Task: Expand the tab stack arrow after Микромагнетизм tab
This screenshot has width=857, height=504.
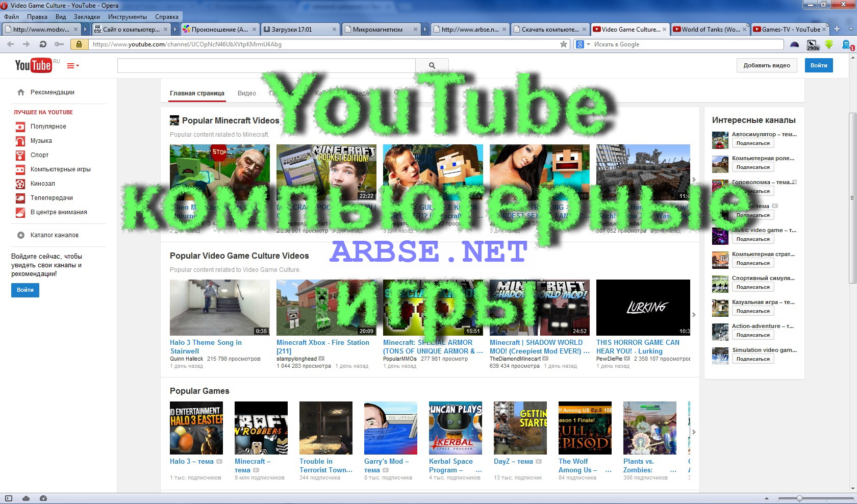Action: pos(425,30)
